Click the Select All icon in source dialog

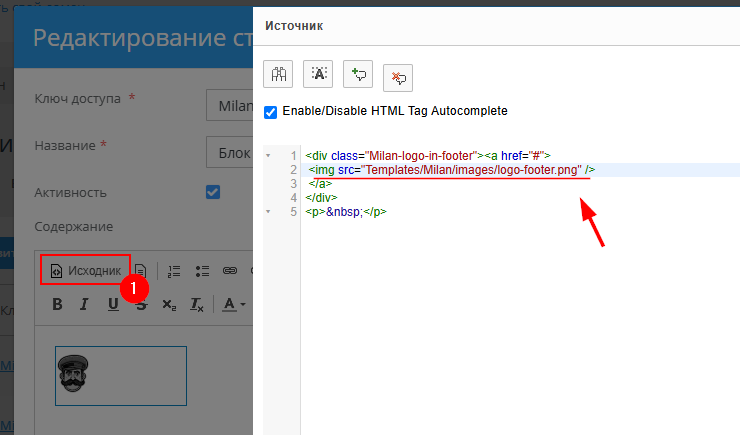[318, 73]
